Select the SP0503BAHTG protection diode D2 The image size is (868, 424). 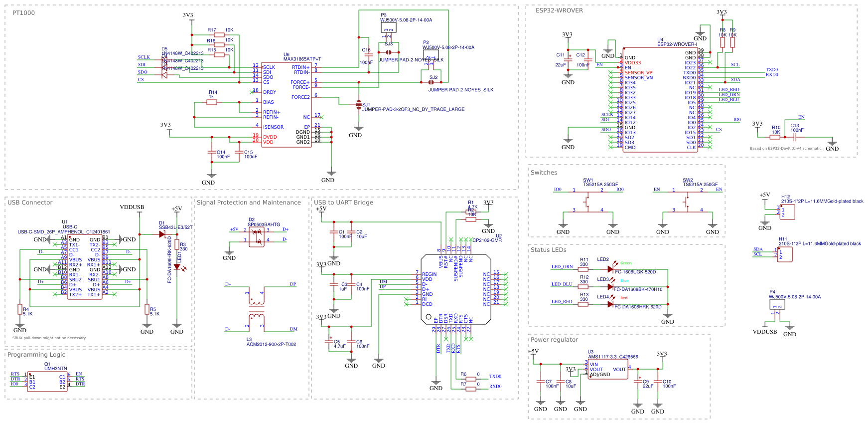(x=257, y=235)
